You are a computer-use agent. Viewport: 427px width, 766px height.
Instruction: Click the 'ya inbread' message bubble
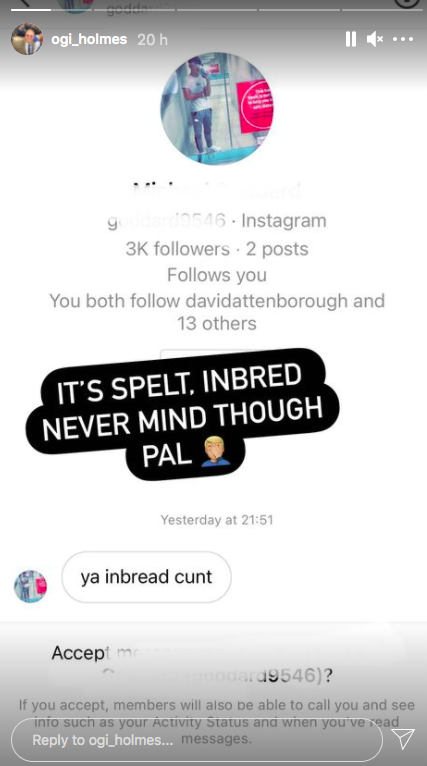point(146,577)
